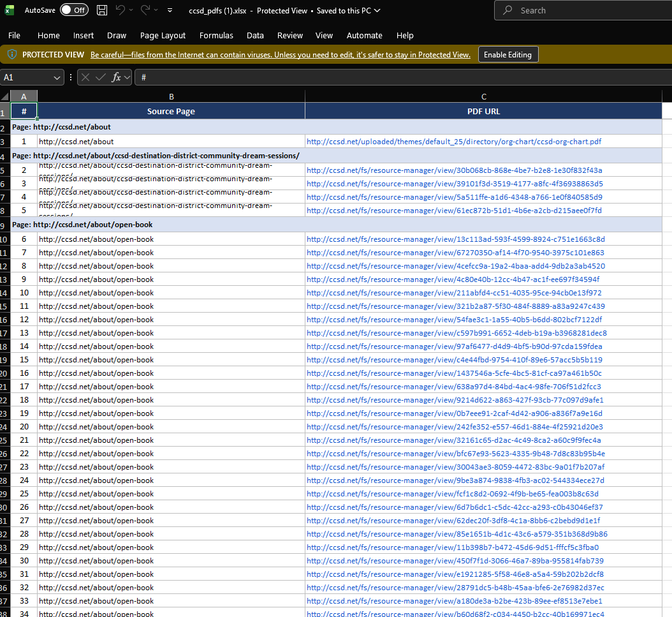Image resolution: width=672 pixels, height=617 pixels.
Task: Click the Excel app icon
Action: pyautogui.click(x=10, y=10)
